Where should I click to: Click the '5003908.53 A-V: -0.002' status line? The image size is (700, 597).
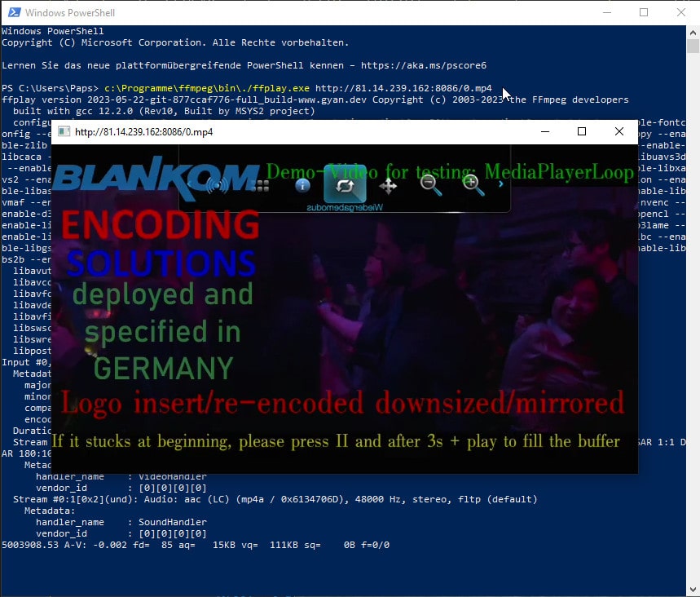coord(196,545)
